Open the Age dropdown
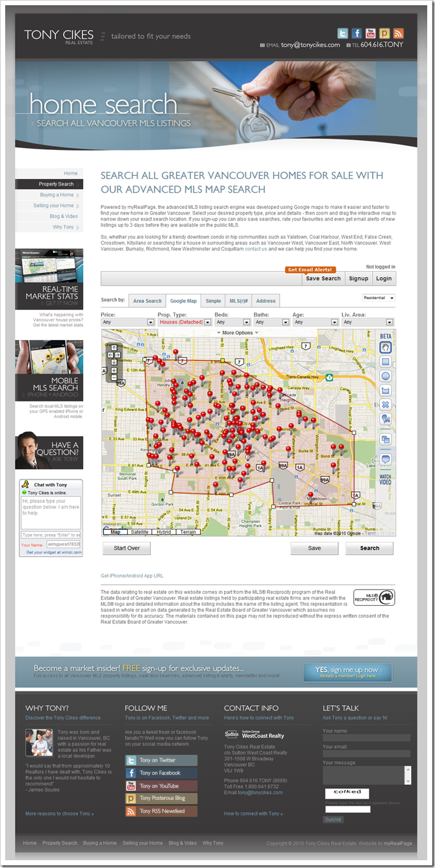The image size is (435, 868). click(316, 322)
